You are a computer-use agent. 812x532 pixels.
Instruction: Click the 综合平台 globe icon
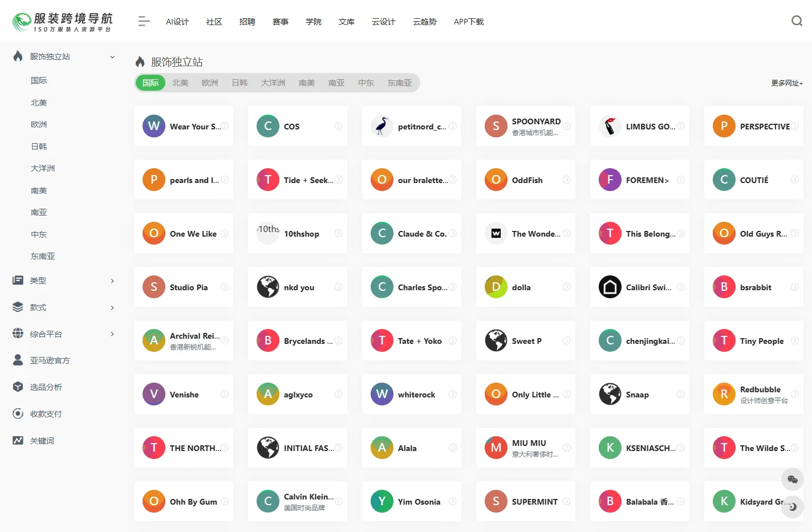point(18,334)
